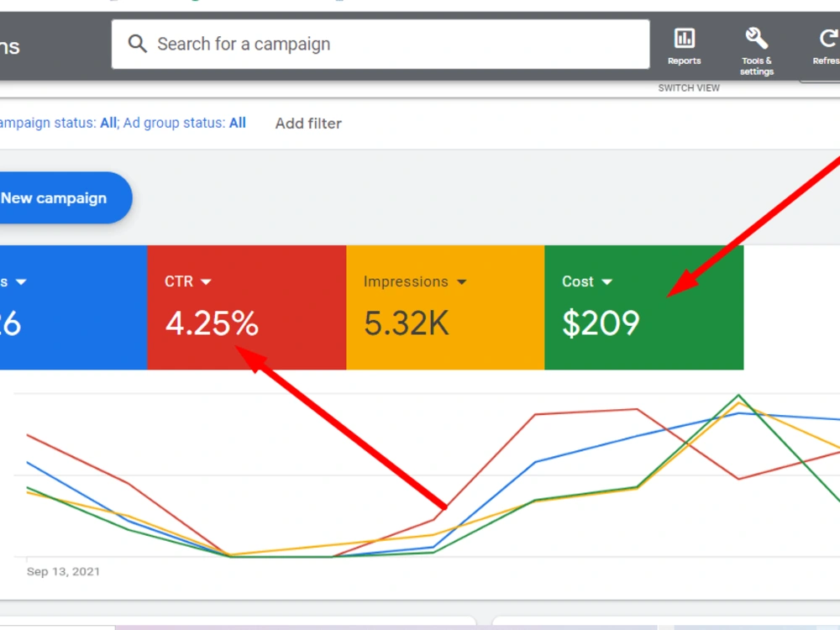Click the 5.32K impressions value
The height and width of the screenshot is (630, 840).
[x=406, y=323]
